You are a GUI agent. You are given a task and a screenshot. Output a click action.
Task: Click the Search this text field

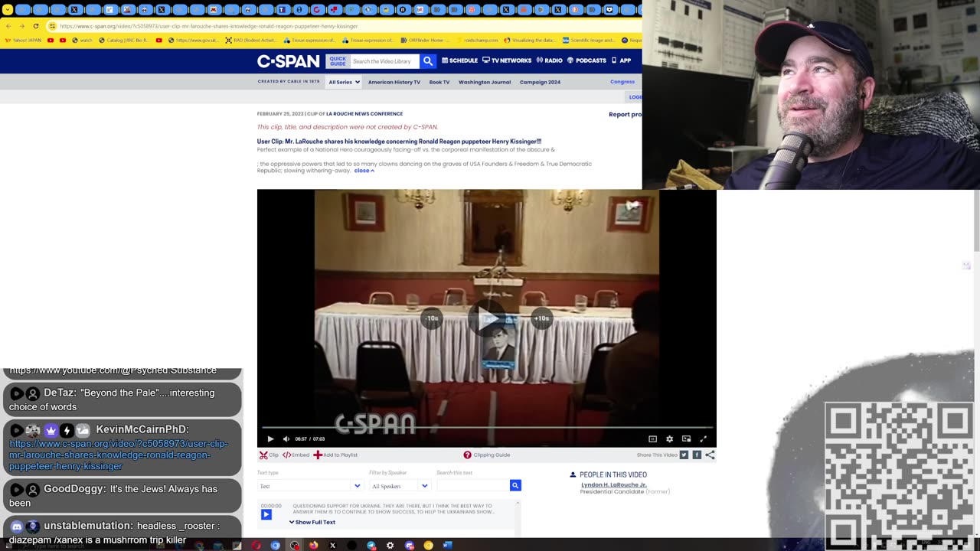(473, 485)
